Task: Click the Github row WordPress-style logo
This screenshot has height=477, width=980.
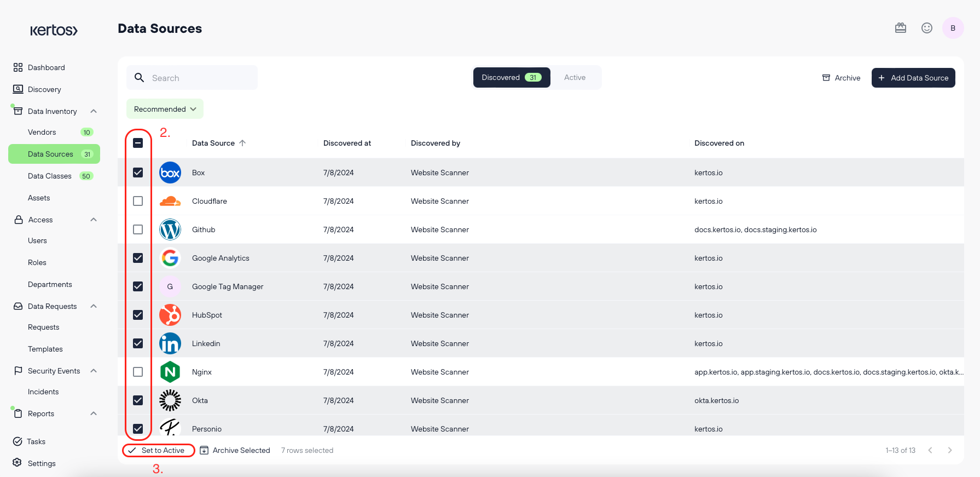Action: coord(170,229)
